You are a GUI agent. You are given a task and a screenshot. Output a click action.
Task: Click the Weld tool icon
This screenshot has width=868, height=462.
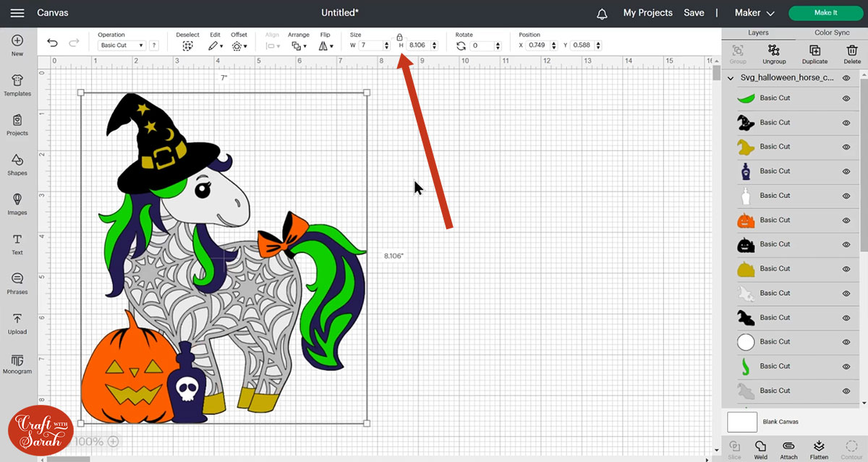coord(760,448)
